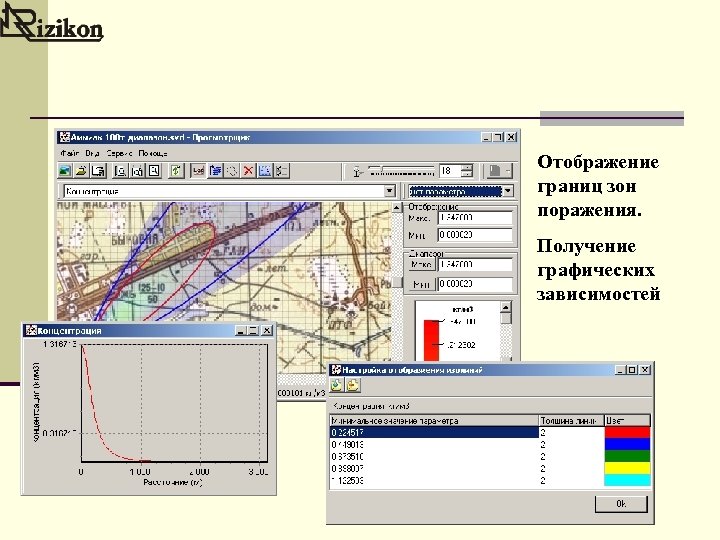Click the display Макс value field

click(x=475, y=218)
